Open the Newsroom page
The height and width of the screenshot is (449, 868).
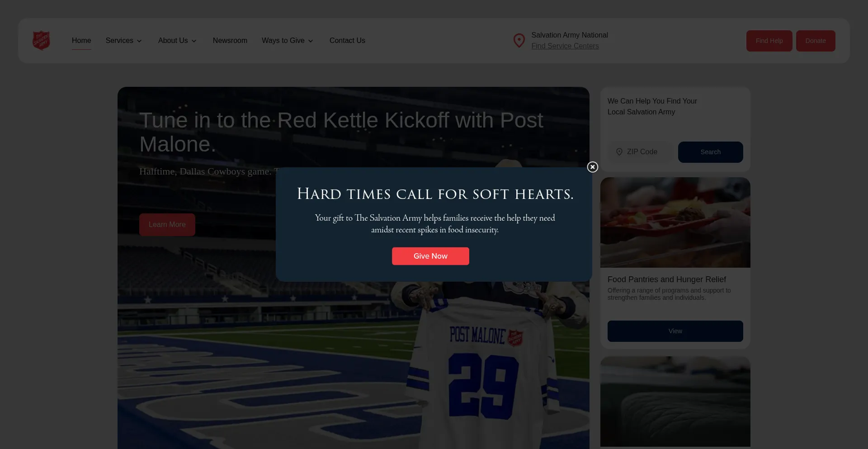(230, 41)
